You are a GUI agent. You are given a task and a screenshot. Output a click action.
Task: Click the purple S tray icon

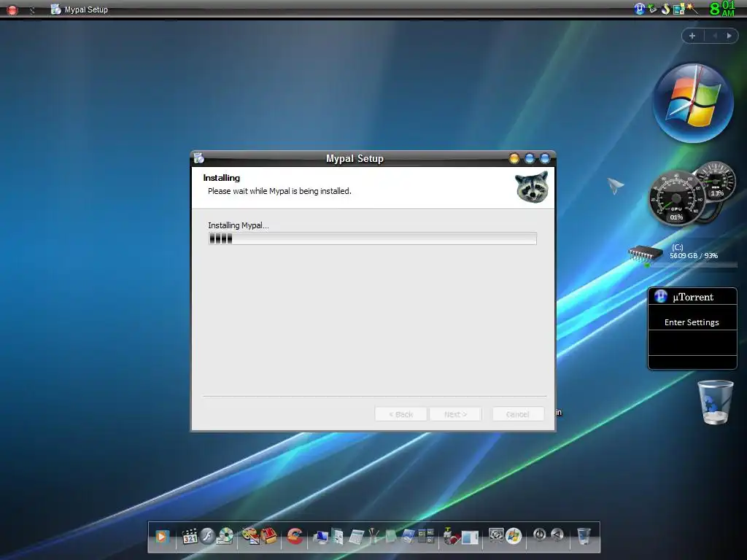click(665, 9)
